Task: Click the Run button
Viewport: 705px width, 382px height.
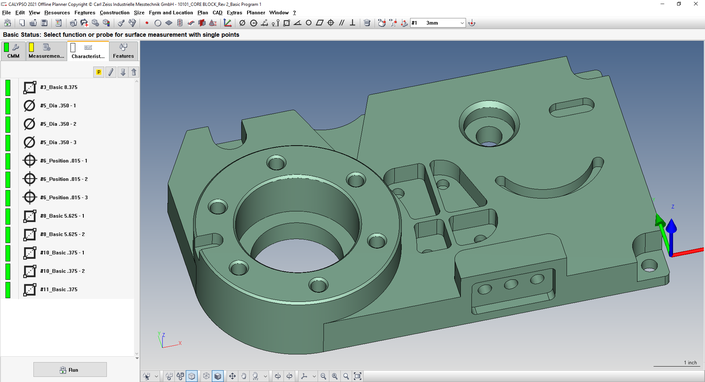Action: coord(70,370)
